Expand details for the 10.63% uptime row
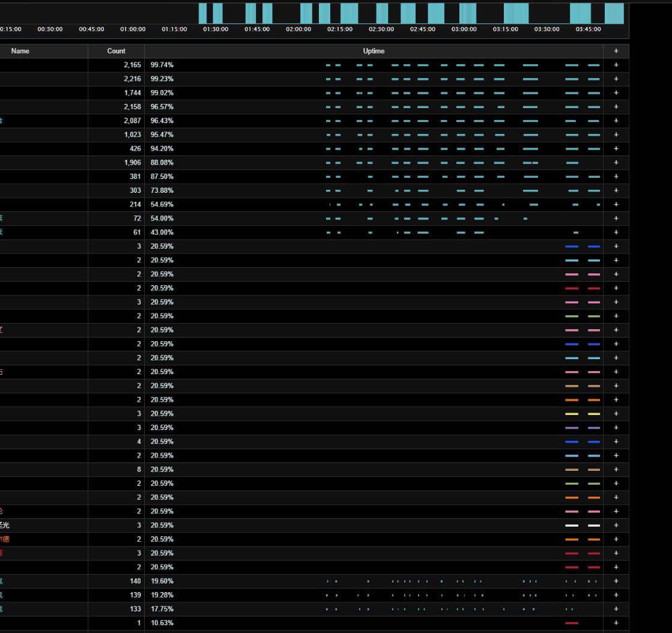 coord(616,623)
